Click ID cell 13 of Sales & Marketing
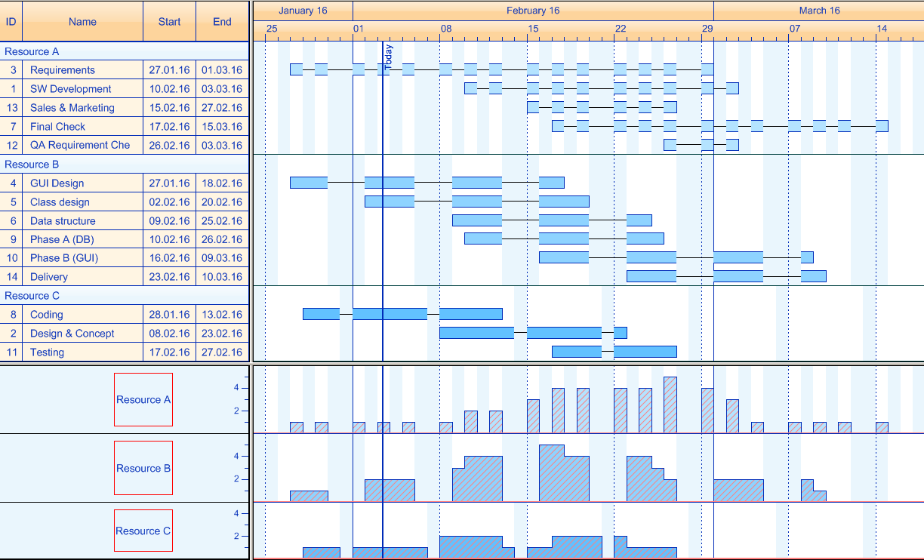Viewport: 924px width, 560px height. (x=11, y=108)
